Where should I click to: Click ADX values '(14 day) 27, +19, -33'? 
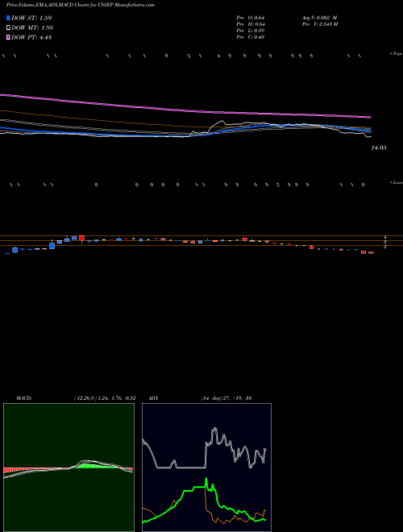coord(226,398)
